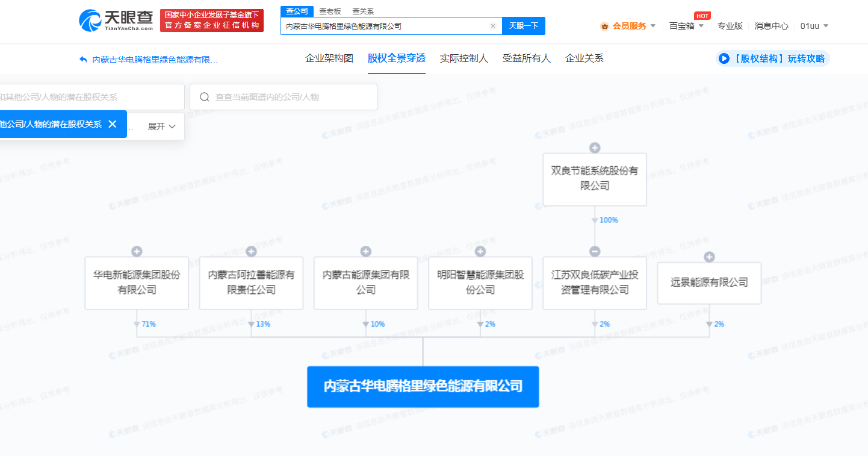The width and height of the screenshot is (868, 456).
Task: Open the 实际控制人 tab
Action: click(464, 58)
